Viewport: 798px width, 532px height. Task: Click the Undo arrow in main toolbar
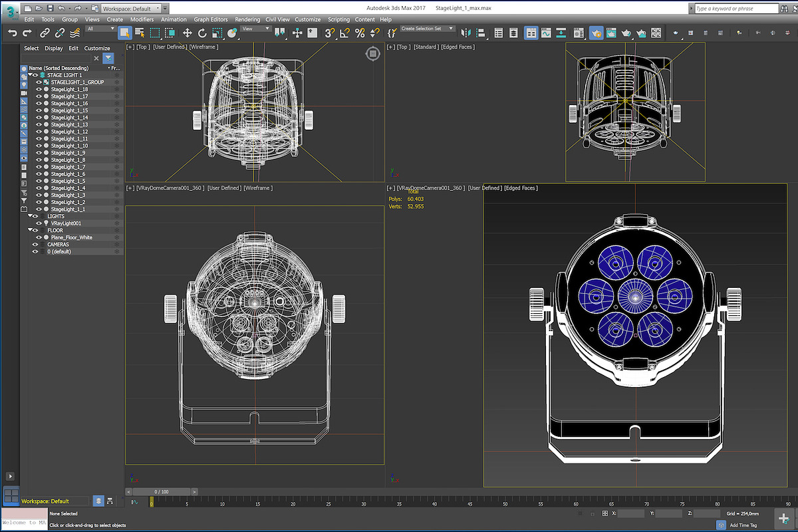tap(12, 33)
